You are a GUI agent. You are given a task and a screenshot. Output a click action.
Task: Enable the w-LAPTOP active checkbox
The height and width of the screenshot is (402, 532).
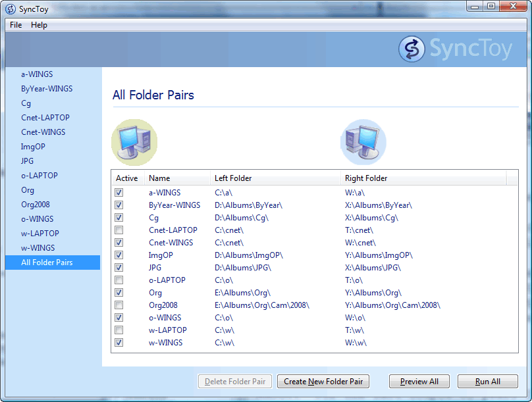tap(119, 330)
